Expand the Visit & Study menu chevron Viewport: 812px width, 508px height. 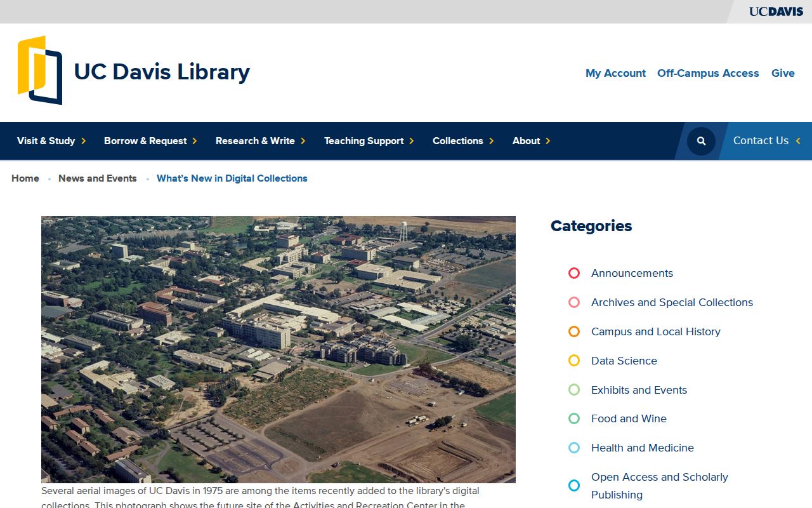[x=84, y=141]
